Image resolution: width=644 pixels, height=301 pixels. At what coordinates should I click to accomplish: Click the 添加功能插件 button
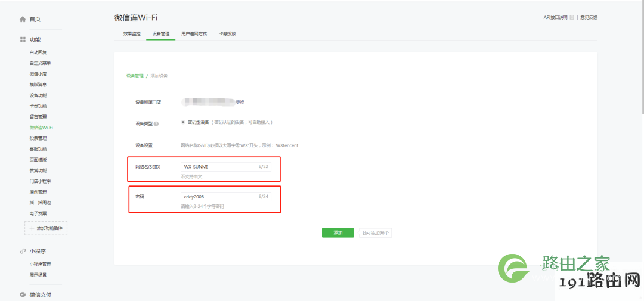46,228
